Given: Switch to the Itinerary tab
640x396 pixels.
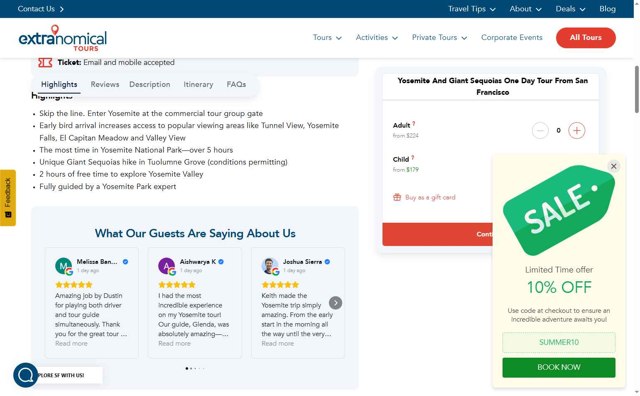Looking at the screenshot, I should pos(198,85).
